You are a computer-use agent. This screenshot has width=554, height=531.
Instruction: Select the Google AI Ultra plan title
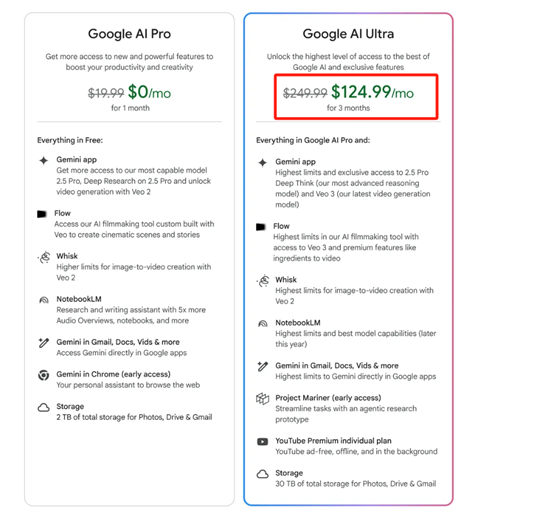coord(348,34)
